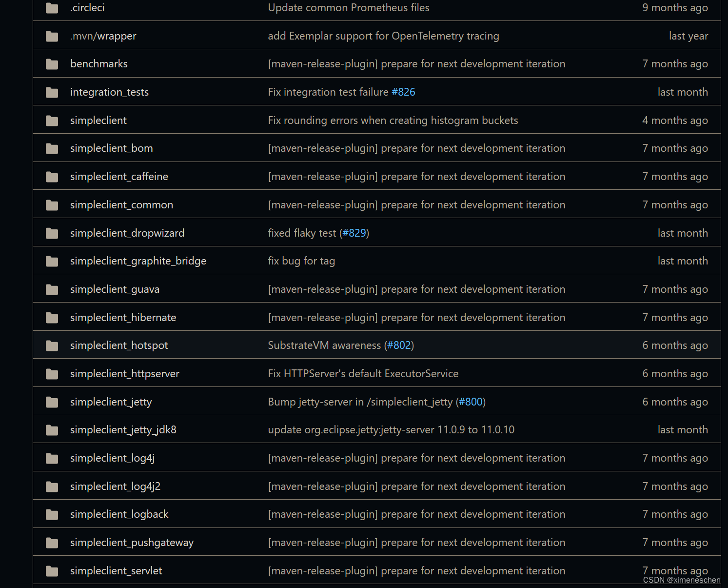Click the folder icon beside simpleclient_pushgateway

[52, 543]
